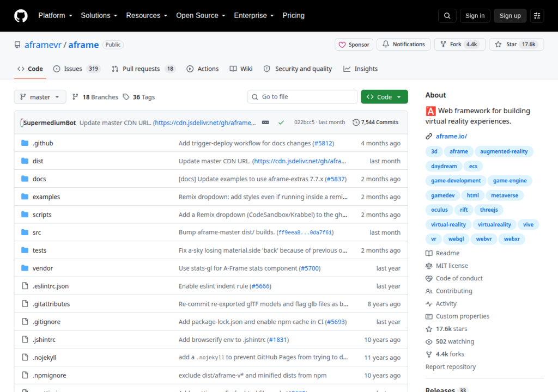This screenshot has width=558, height=392.
Task: Open the src folder
Action: (37, 232)
